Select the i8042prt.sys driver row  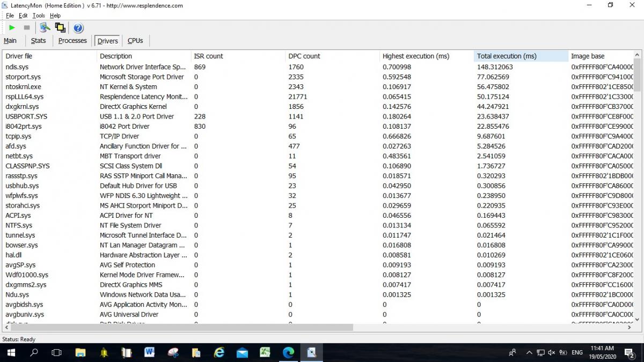point(318,126)
